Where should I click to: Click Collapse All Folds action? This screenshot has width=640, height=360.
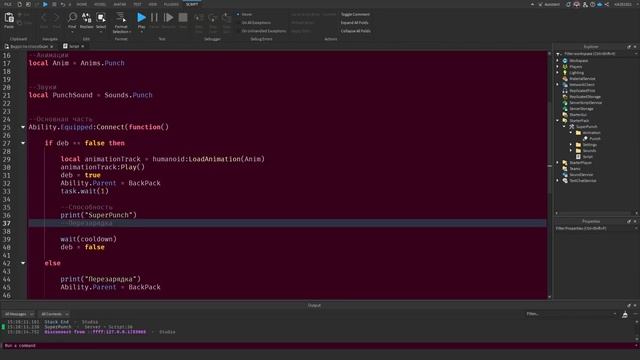[356, 31]
